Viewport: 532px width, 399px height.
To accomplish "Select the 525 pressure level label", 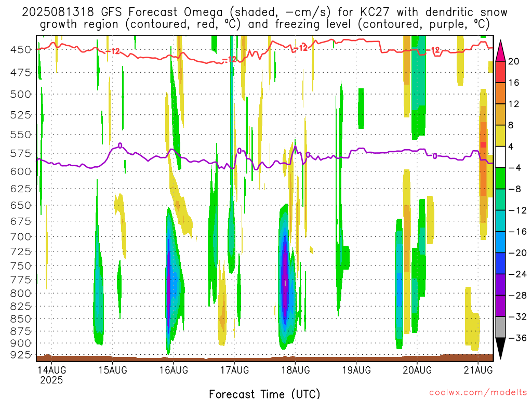I will click(21, 115).
